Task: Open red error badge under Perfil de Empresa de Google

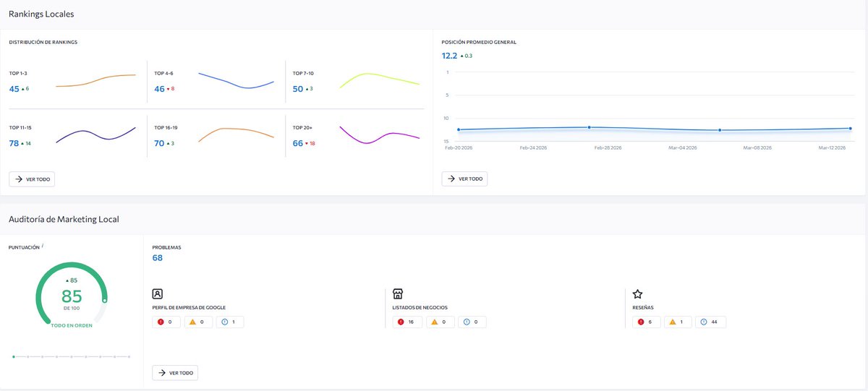Action: (166, 322)
